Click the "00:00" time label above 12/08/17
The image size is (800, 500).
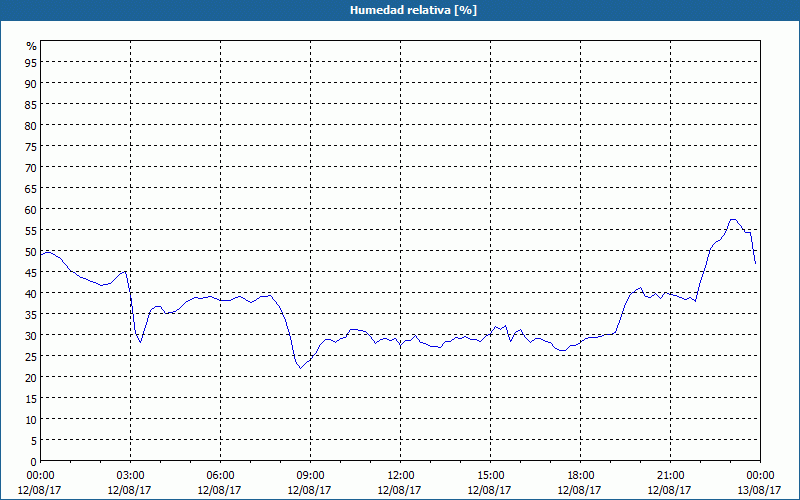click(40, 476)
